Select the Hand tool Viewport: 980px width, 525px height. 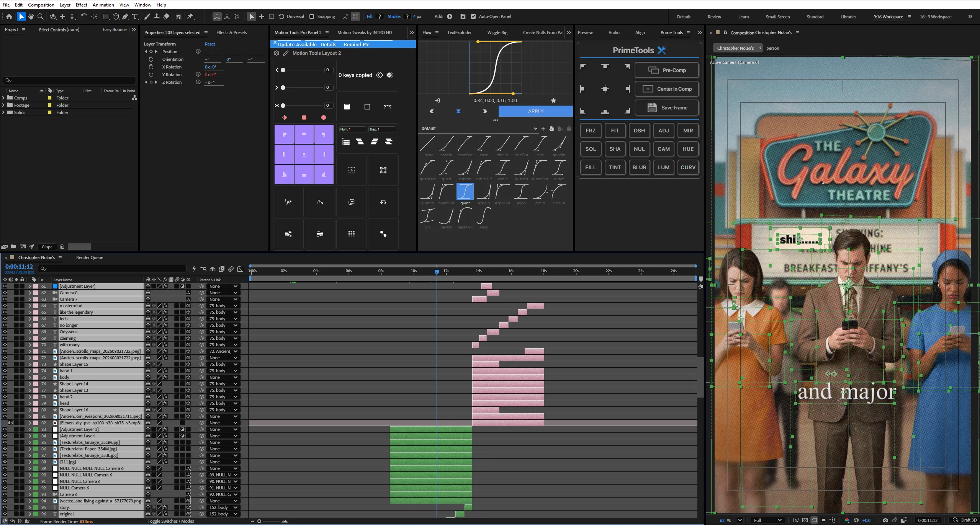tap(31, 16)
